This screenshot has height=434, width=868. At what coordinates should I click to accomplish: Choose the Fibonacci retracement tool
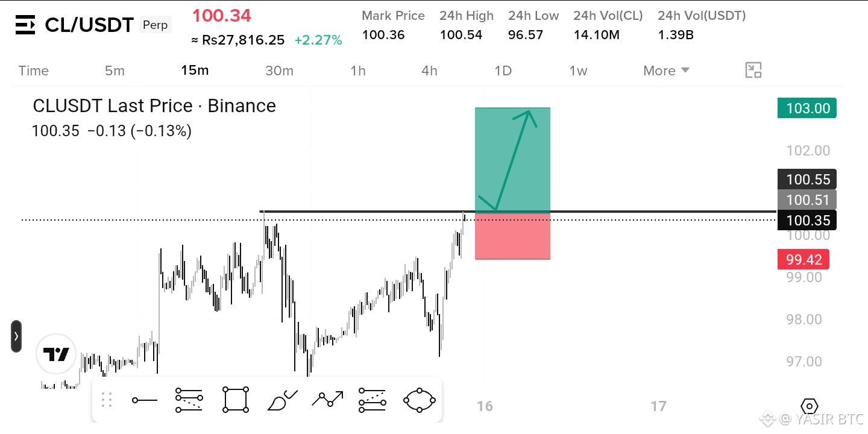pyautogui.click(x=189, y=400)
